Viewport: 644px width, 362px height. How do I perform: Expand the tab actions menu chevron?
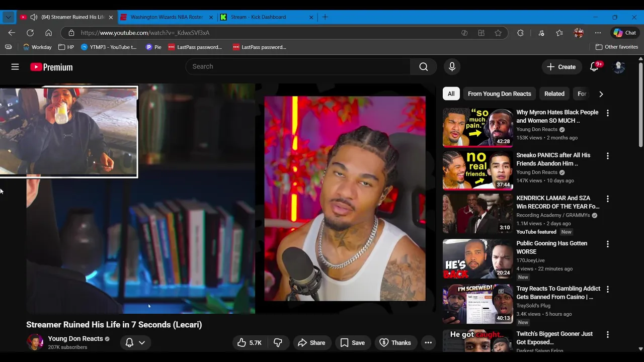point(8,17)
